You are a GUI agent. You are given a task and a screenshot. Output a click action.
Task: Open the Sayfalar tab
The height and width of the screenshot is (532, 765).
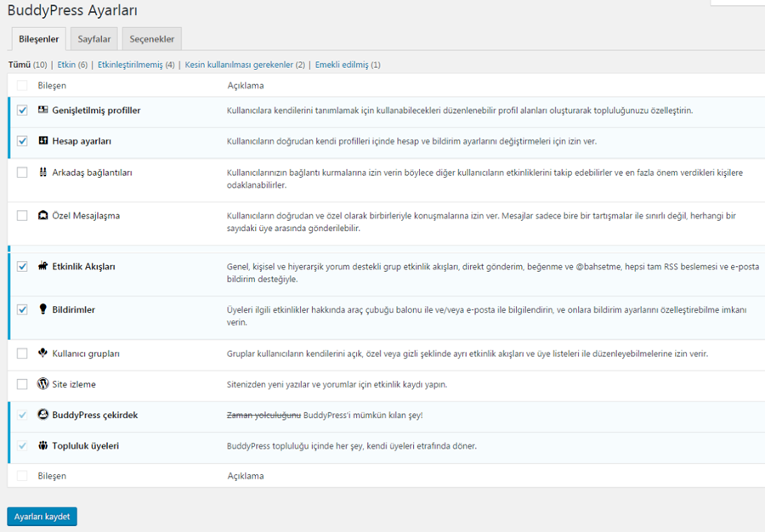tap(94, 39)
